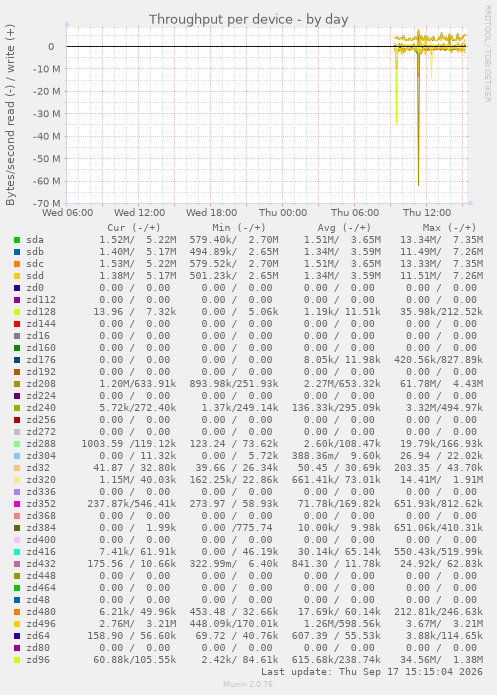Click the 'Max (-/+)' column header

click(449, 228)
